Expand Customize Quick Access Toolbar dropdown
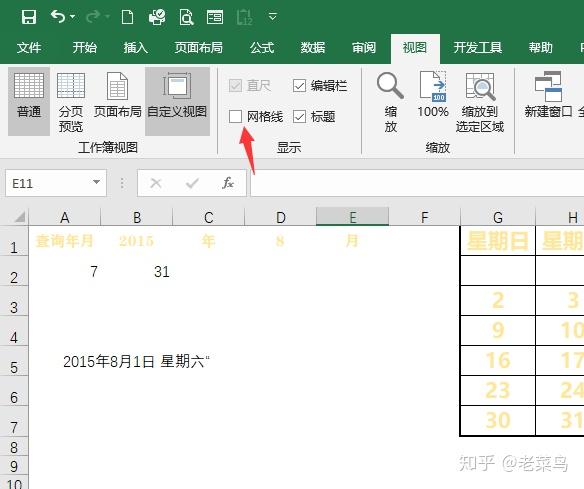 pos(273,17)
